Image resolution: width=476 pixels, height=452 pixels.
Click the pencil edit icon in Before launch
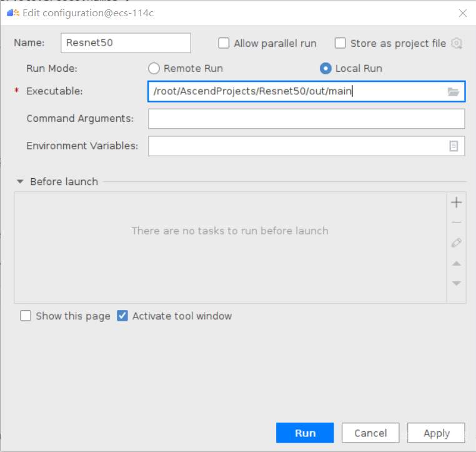pos(456,243)
